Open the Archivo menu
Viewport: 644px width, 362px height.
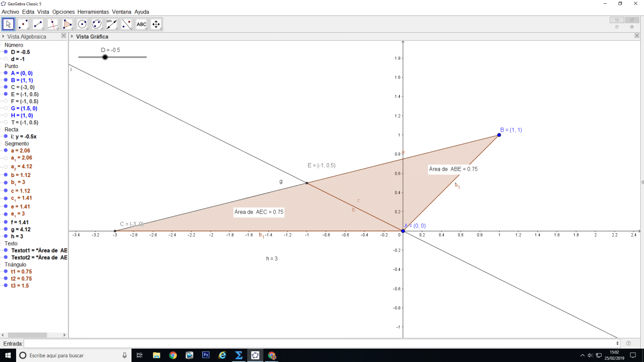click(x=11, y=11)
